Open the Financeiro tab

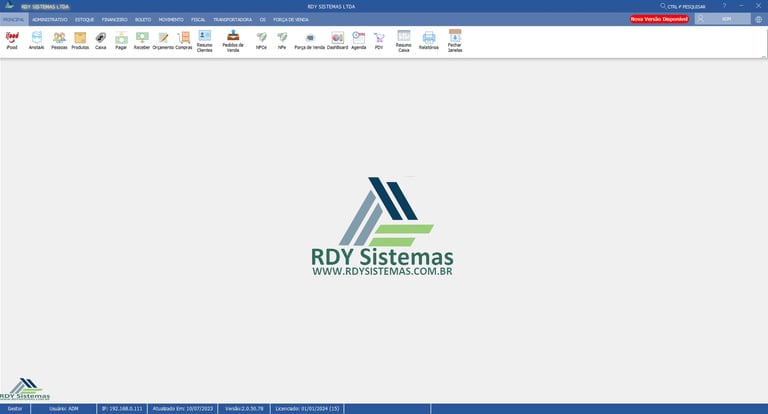pyautogui.click(x=115, y=20)
